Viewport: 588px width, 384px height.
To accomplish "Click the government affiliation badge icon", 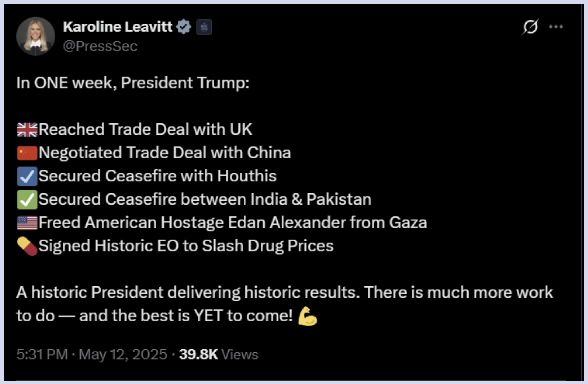I will 204,27.
